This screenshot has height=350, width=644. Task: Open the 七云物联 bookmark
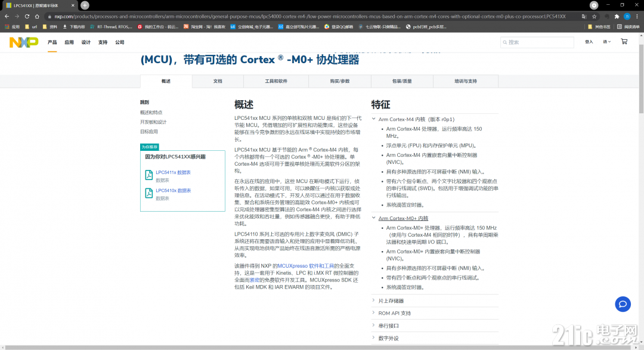[x=379, y=27]
